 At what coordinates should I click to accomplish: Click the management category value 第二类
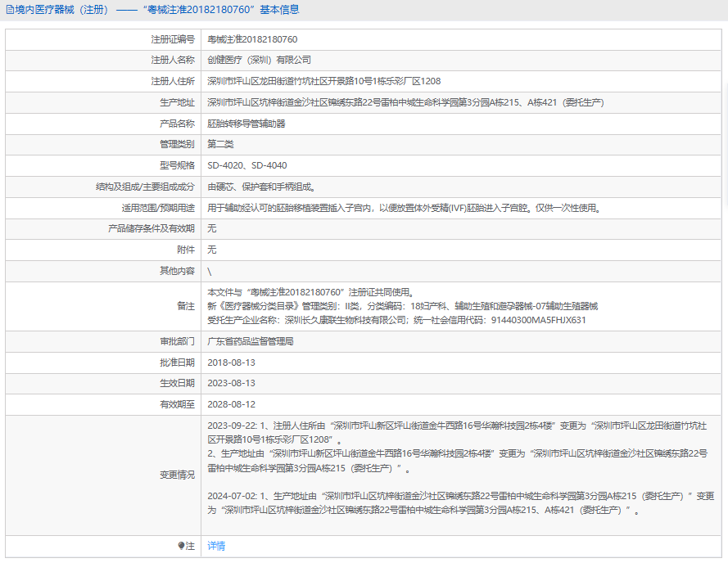[x=220, y=144]
